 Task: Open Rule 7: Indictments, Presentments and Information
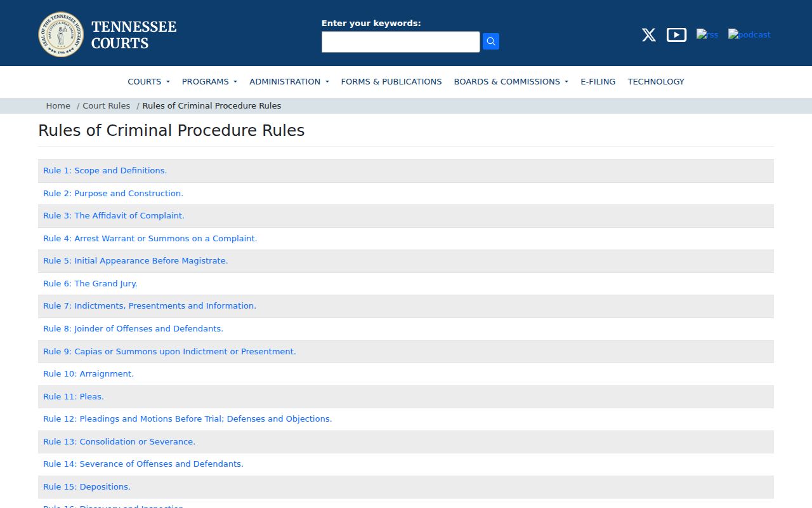coord(150,306)
